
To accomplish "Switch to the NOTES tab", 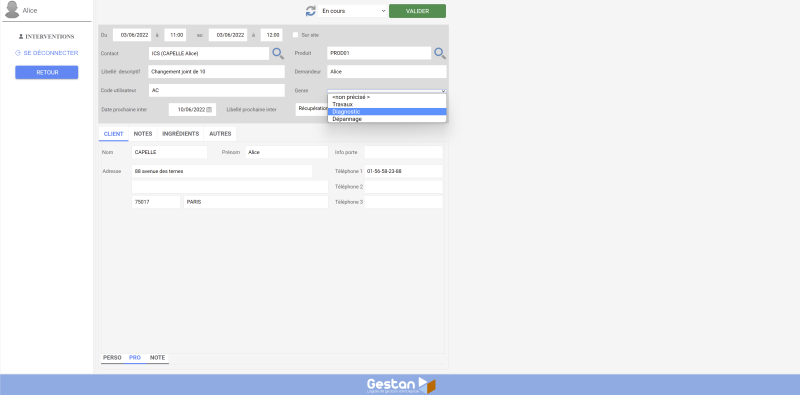I will coord(143,134).
